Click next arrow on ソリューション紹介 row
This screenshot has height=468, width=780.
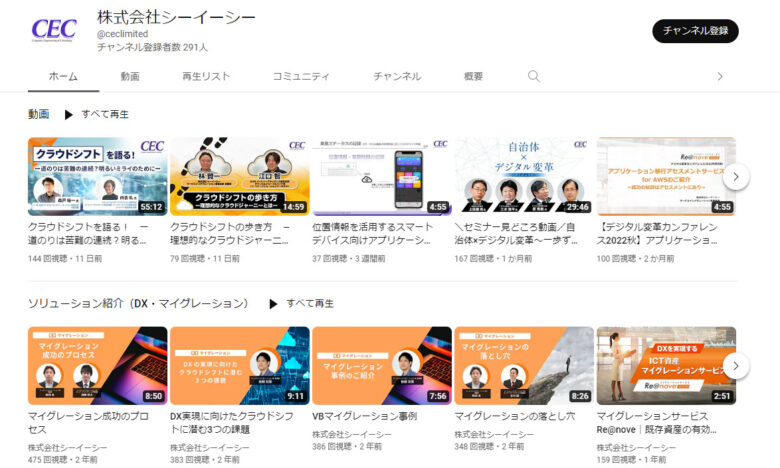pos(736,366)
